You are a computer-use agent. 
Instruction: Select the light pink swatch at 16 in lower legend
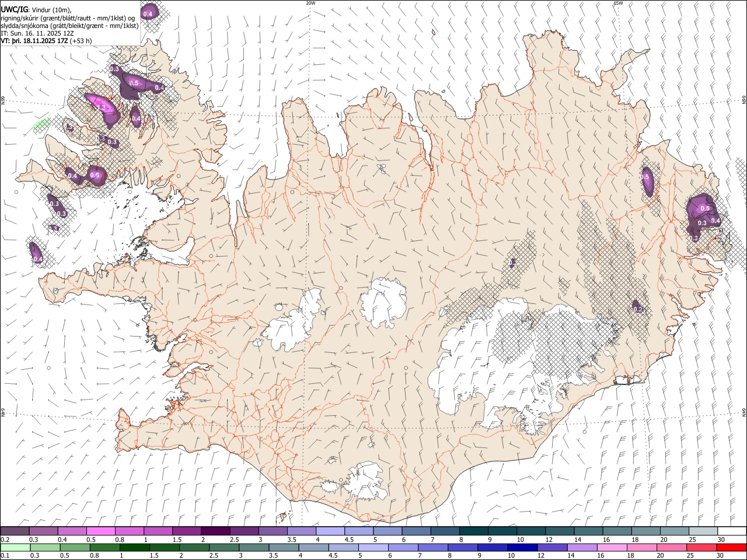tap(612, 548)
